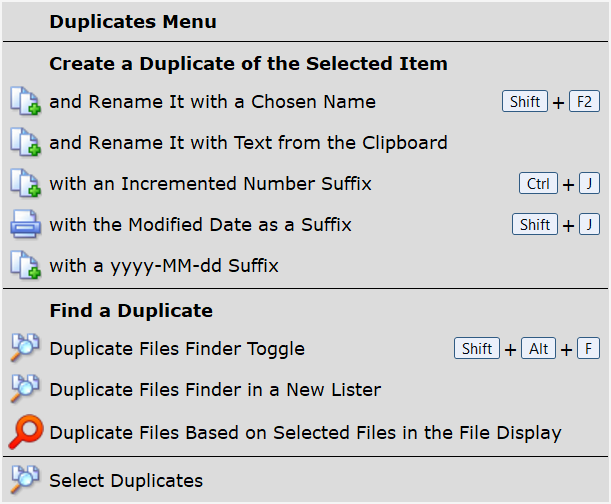
Task: Click the duplicate icon beside Clipboard text entry
Action: pyautogui.click(x=24, y=143)
